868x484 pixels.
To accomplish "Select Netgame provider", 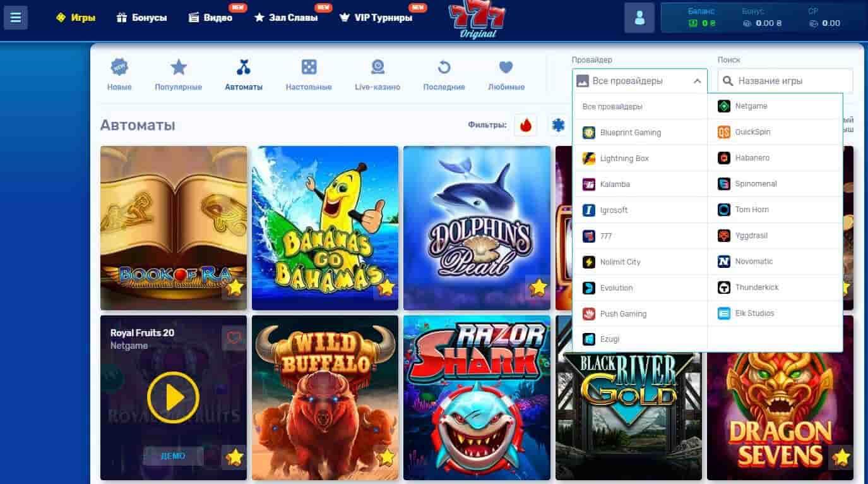I will [775, 106].
